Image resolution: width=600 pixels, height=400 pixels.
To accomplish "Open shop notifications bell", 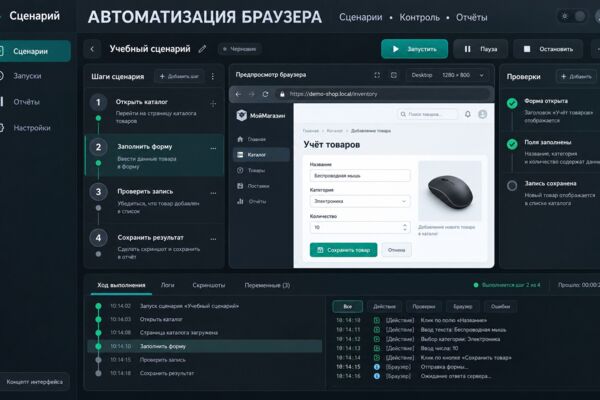I will (468, 114).
